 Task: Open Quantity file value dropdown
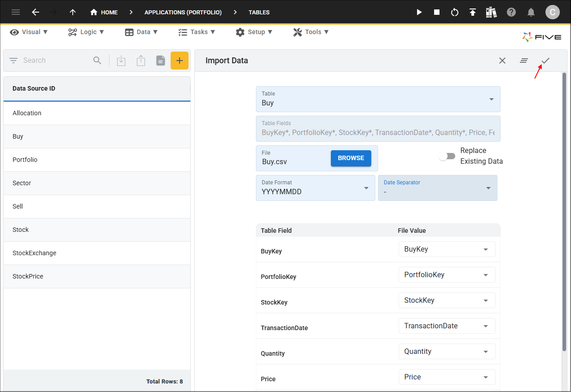point(447,352)
